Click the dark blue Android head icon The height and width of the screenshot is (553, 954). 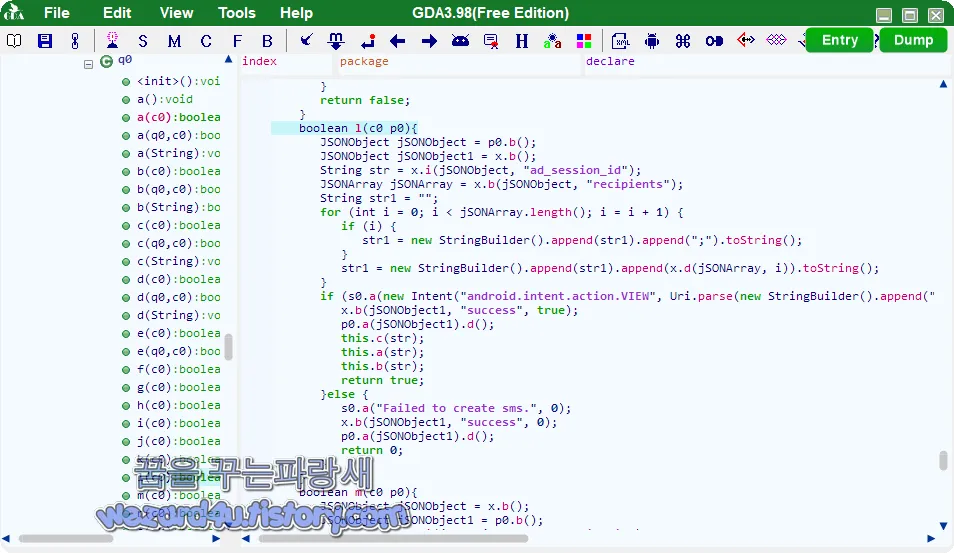(461, 41)
